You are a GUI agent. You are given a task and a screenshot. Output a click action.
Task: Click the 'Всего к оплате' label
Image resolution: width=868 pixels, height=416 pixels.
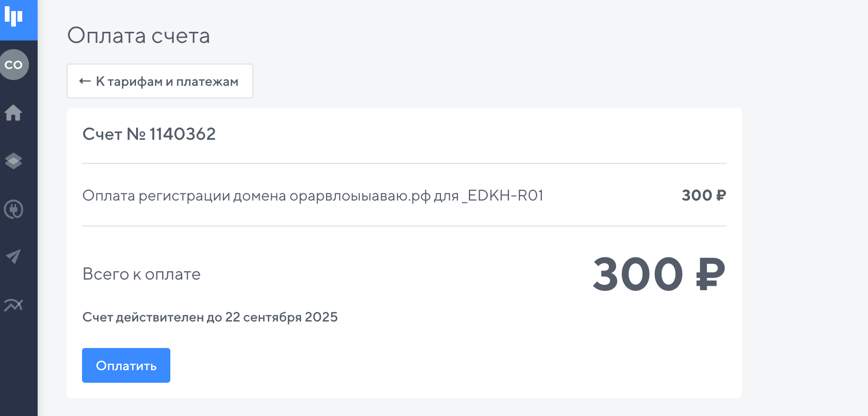pos(141,274)
